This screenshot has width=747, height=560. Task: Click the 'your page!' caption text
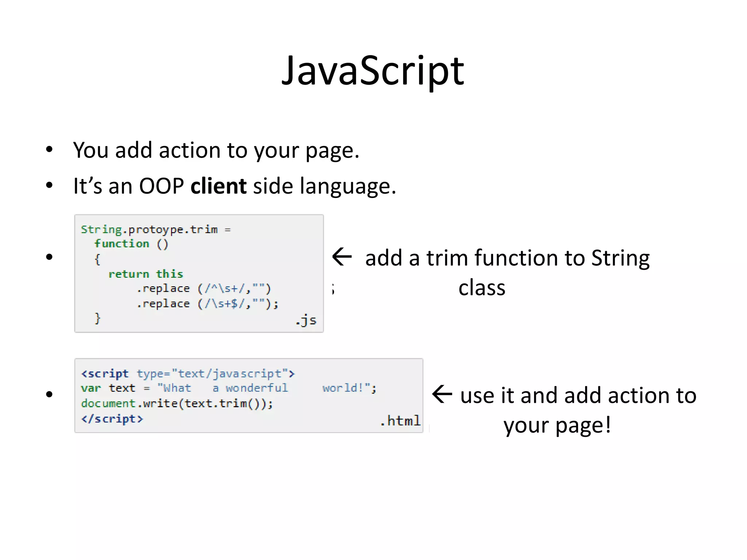(557, 426)
